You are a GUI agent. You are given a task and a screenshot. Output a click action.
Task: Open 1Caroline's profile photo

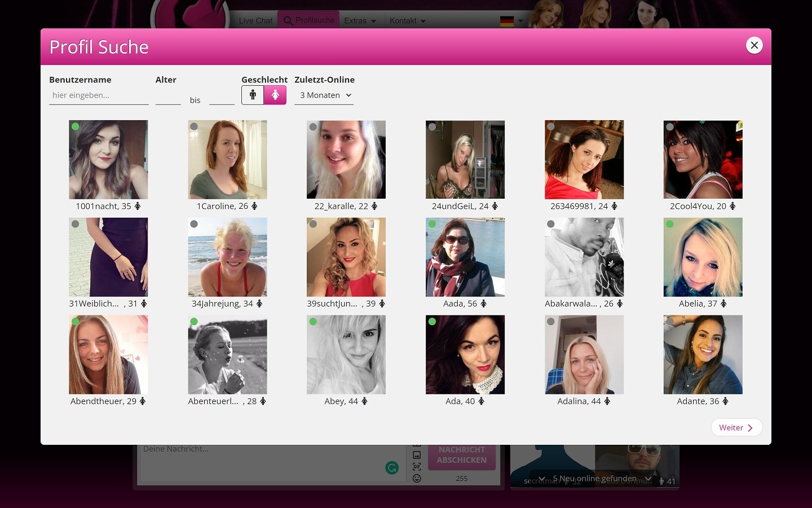[x=227, y=159]
